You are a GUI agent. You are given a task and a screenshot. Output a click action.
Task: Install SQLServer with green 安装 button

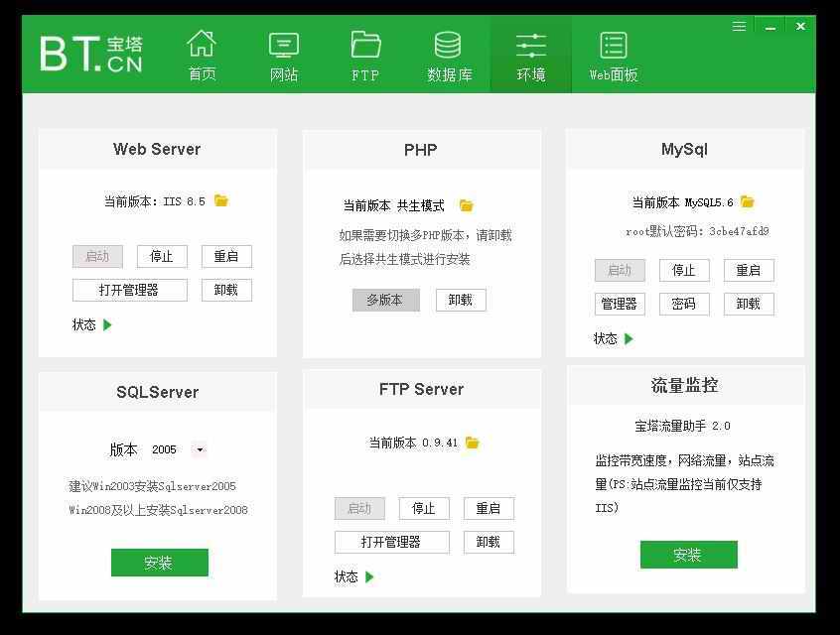point(160,563)
